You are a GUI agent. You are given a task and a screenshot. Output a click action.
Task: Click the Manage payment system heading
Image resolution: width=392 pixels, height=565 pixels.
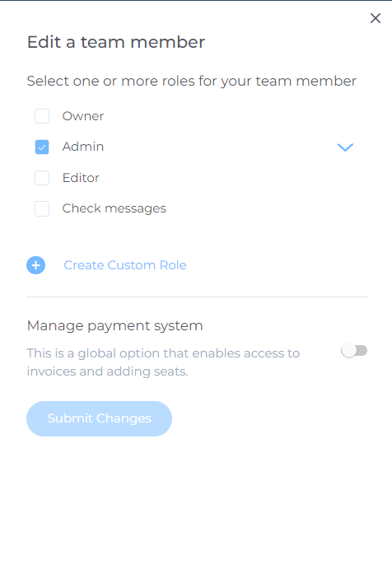(x=115, y=326)
